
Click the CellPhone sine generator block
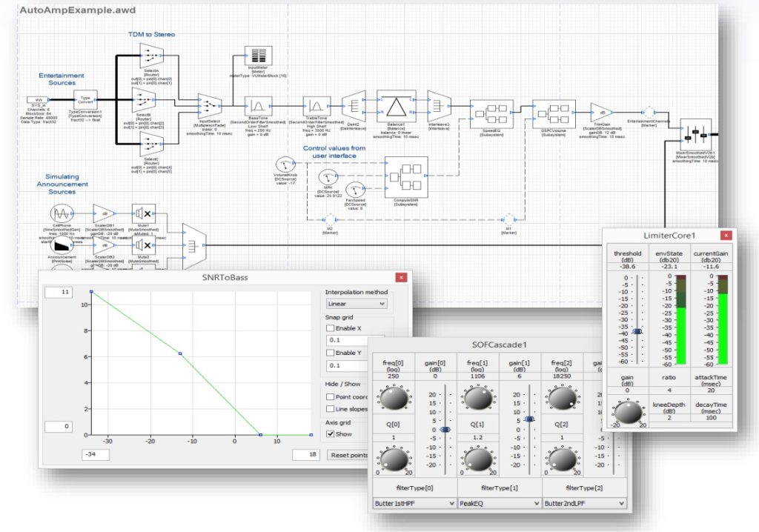point(62,214)
